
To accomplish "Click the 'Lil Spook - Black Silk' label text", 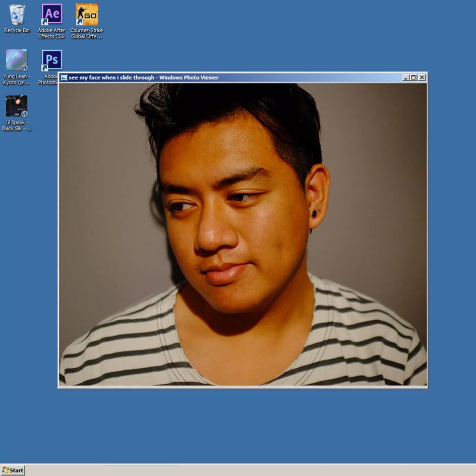I will pos(17,125).
